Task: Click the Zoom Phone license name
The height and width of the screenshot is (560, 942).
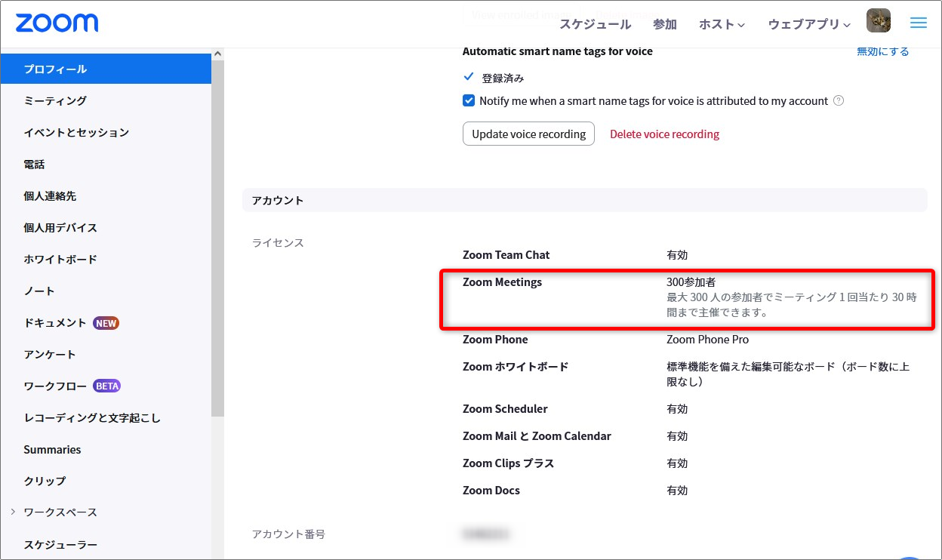Action: pos(495,339)
